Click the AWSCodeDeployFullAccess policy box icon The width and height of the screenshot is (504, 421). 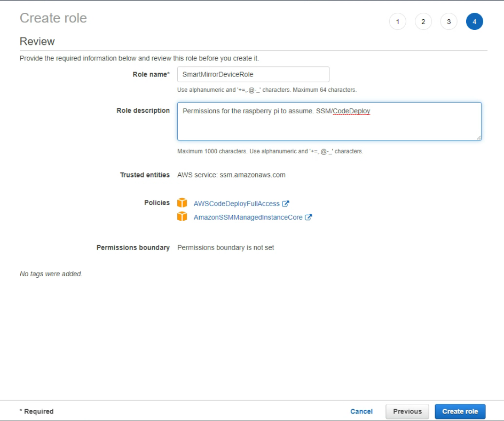point(182,203)
